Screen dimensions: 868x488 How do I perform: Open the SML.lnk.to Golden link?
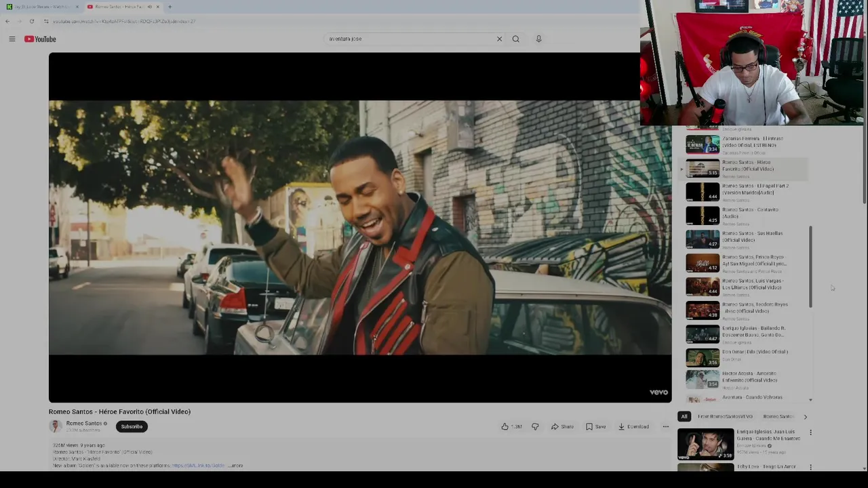[198, 466]
